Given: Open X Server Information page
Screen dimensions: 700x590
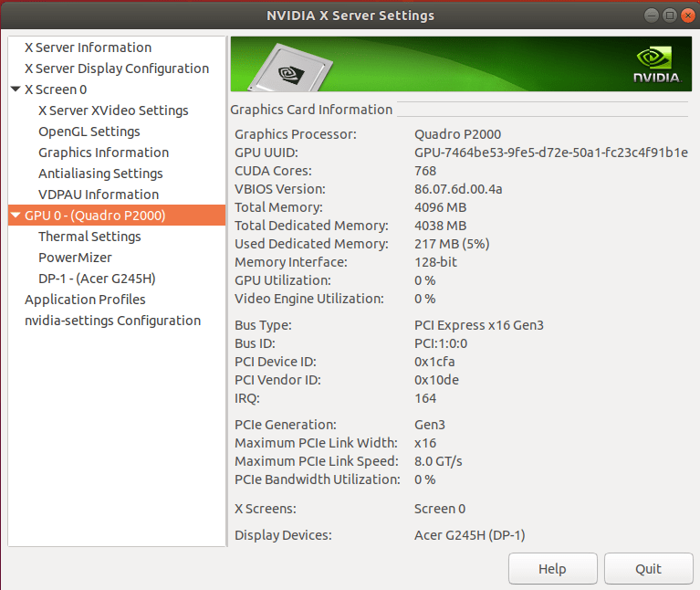Looking at the screenshot, I should 88,47.
